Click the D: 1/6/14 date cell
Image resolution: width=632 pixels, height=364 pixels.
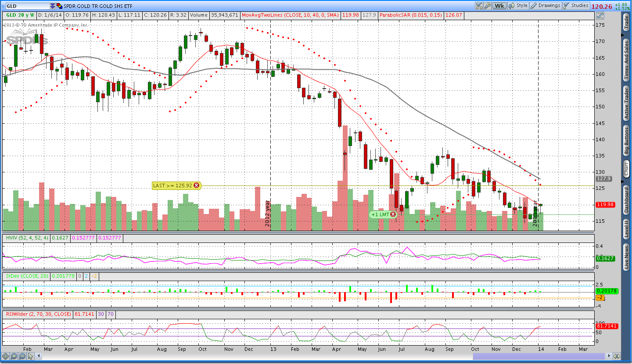pos(50,15)
